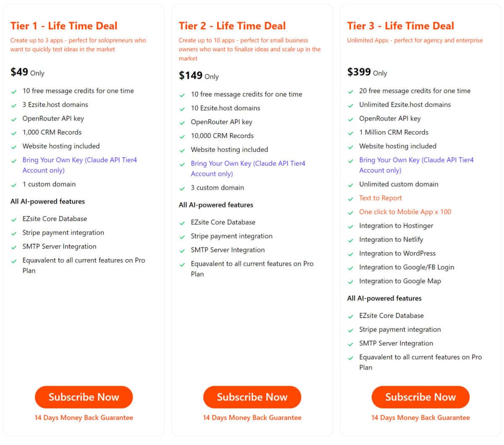Click Subscribe Now for the $149 plan
The height and width of the screenshot is (445, 504).
pyautogui.click(x=252, y=397)
